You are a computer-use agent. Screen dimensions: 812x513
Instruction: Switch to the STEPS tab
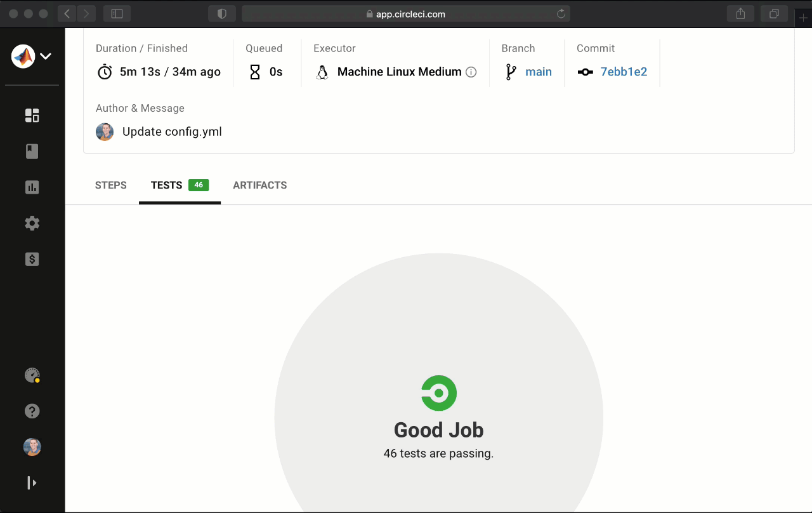(111, 185)
